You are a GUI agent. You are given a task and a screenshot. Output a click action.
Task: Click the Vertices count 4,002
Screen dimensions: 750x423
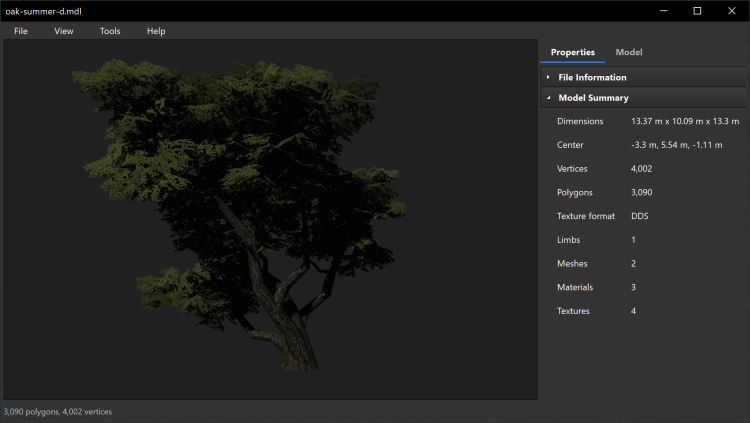click(641, 169)
